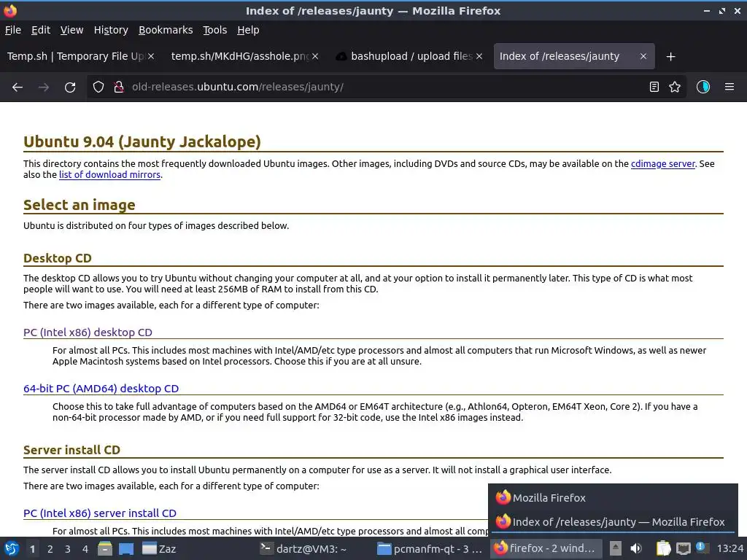This screenshot has height=560, width=747.
Task: Open the Firefox hamburger application menu
Action: pyautogui.click(x=729, y=87)
